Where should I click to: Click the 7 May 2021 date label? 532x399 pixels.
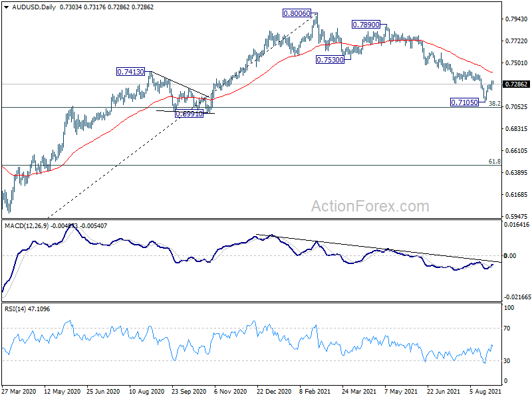point(401,392)
